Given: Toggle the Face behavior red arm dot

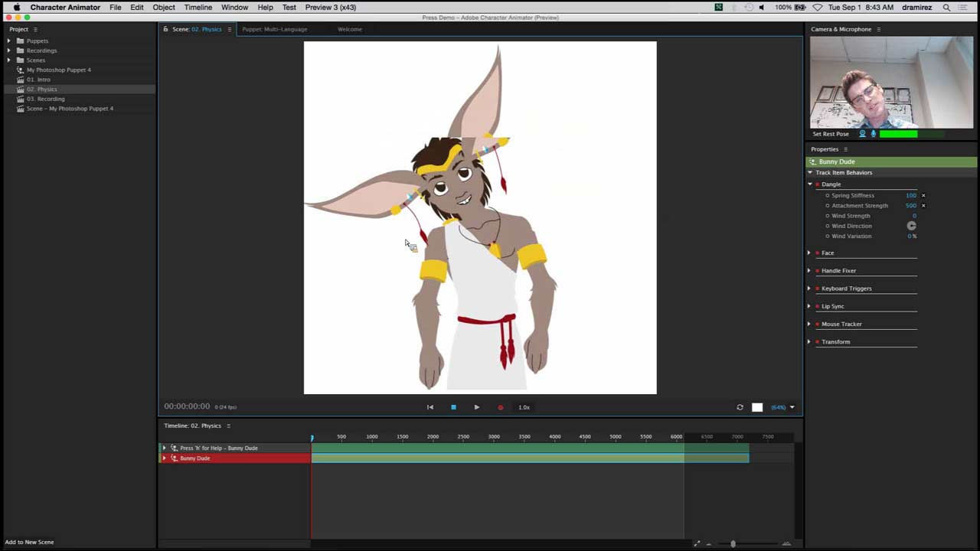Looking at the screenshot, I should click(817, 253).
